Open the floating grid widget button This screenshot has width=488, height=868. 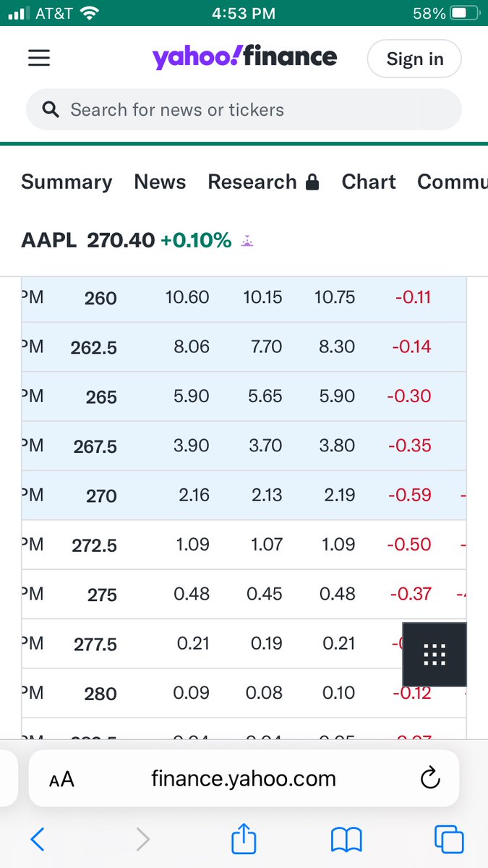click(x=434, y=654)
